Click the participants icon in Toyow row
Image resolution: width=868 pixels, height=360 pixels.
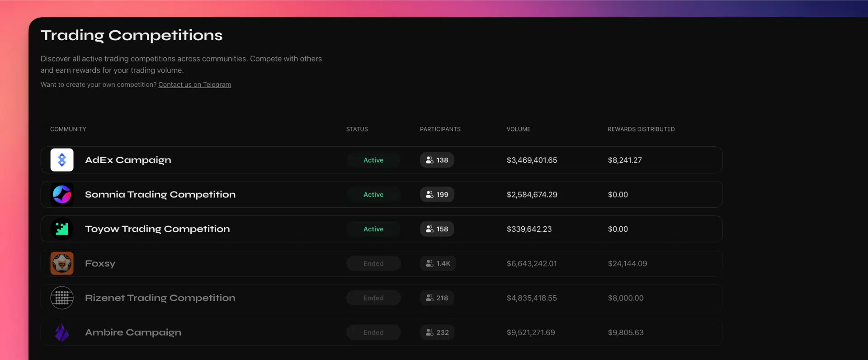[429, 229]
